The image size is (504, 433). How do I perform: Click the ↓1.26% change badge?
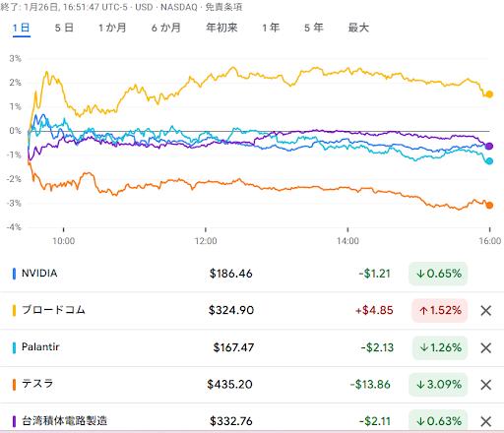[440, 347]
